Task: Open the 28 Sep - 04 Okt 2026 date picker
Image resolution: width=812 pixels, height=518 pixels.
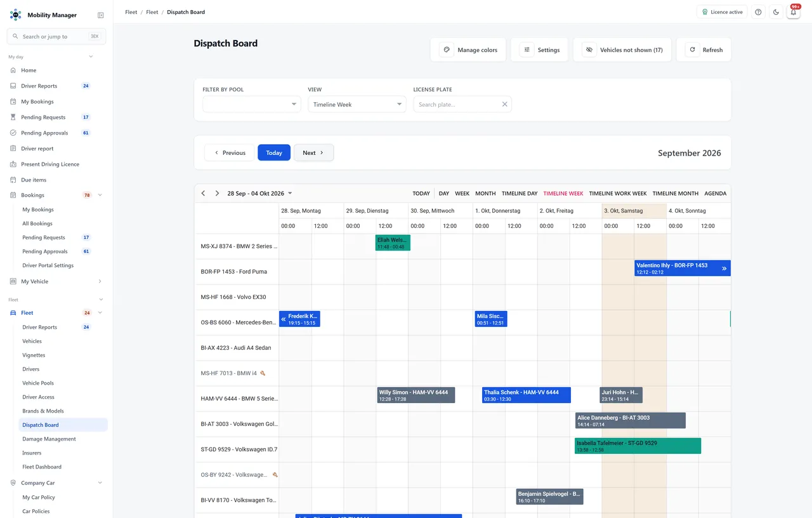Action: [259, 193]
